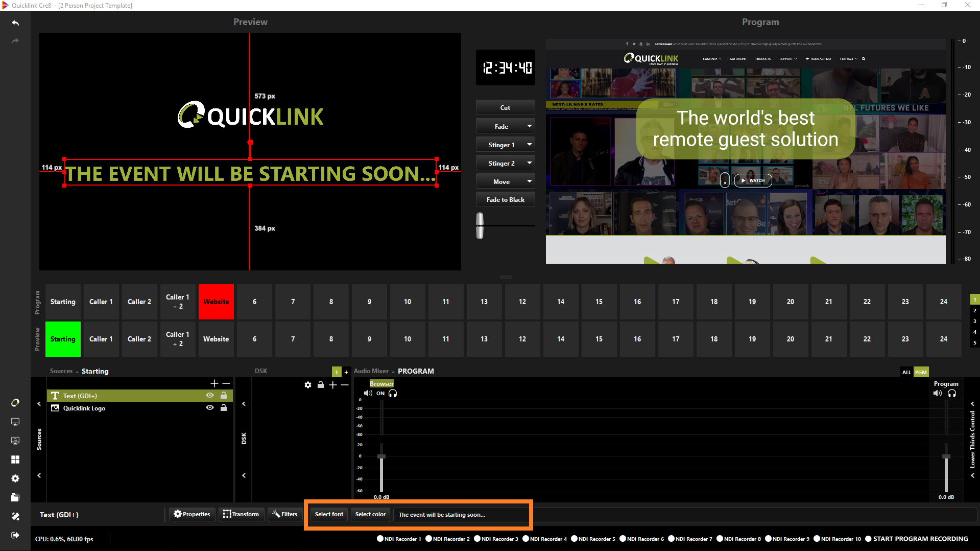Image resolution: width=980 pixels, height=551 pixels.
Task: Toggle Browser audio ON switch
Action: (x=380, y=393)
